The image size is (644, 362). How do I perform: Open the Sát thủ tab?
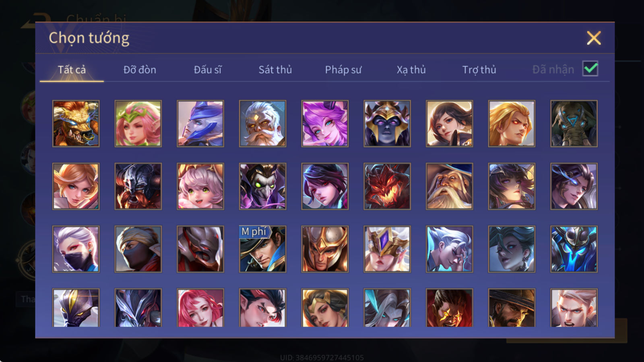(275, 70)
